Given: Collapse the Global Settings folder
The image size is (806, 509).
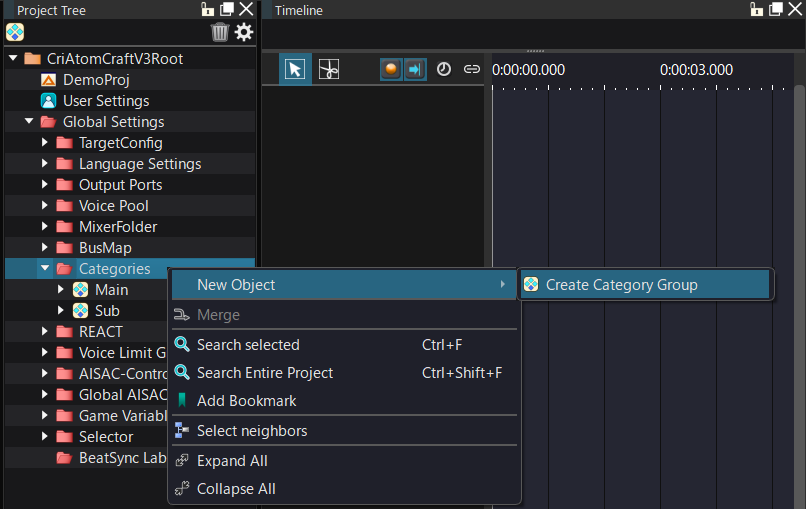Looking at the screenshot, I should coord(30,122).
